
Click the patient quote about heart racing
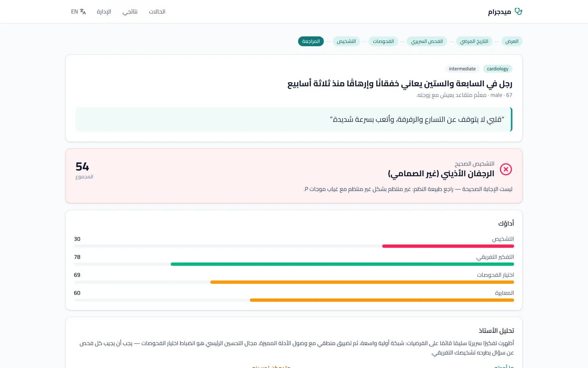coord(417,119)
